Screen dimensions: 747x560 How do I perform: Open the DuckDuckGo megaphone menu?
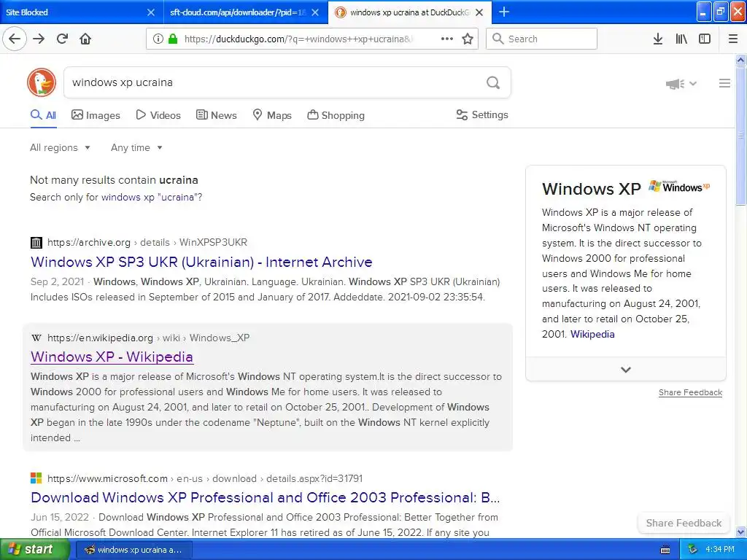pyautogui.click(x=681, y=84)
